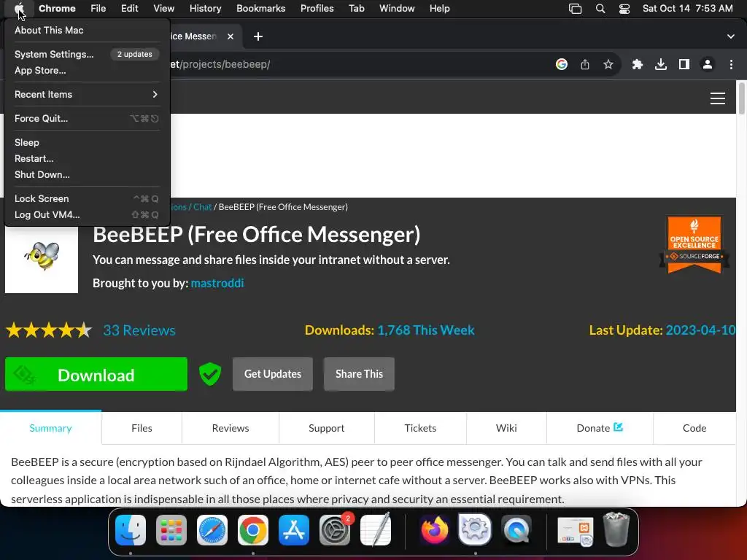
Task: Open the Bookmarks menu in menu bar
Action: [261, 9]
